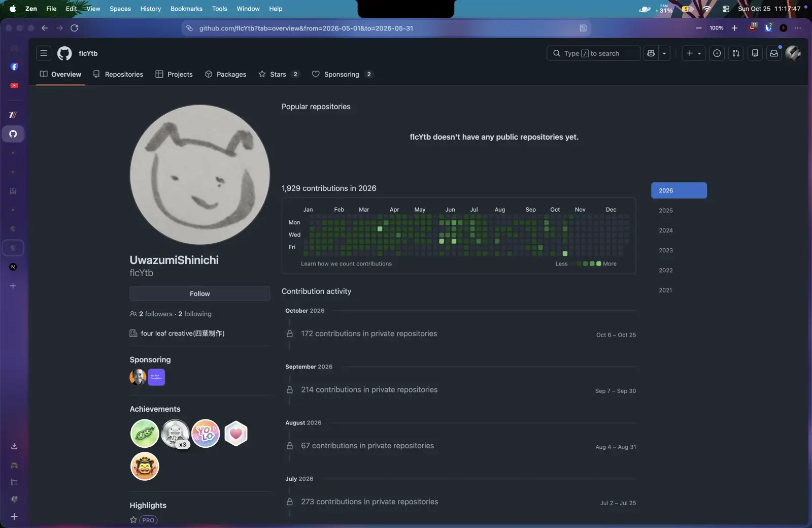Reload the page with the refresh icon
The height and width of the screenshot is (528, 812).
click(x=75, y=28)
